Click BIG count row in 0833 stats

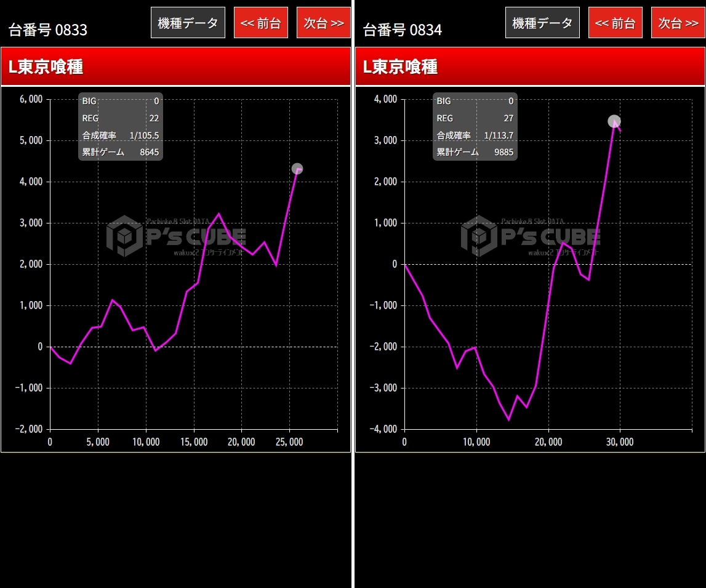(120, 101)
